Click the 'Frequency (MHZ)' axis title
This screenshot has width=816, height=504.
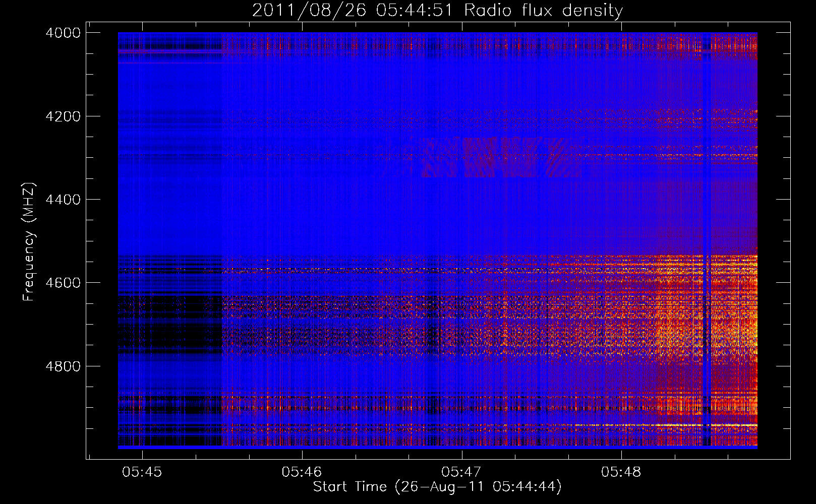(29, 242)
